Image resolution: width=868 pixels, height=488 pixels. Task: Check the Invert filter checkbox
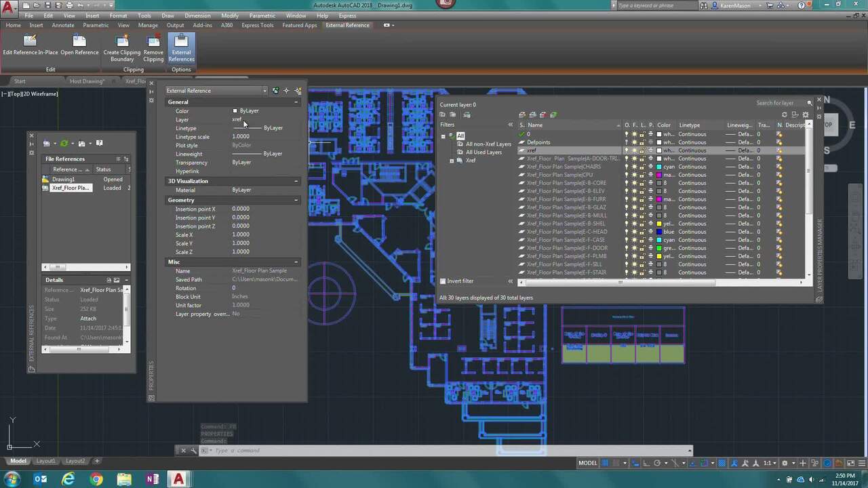click(x=443, y=281)
